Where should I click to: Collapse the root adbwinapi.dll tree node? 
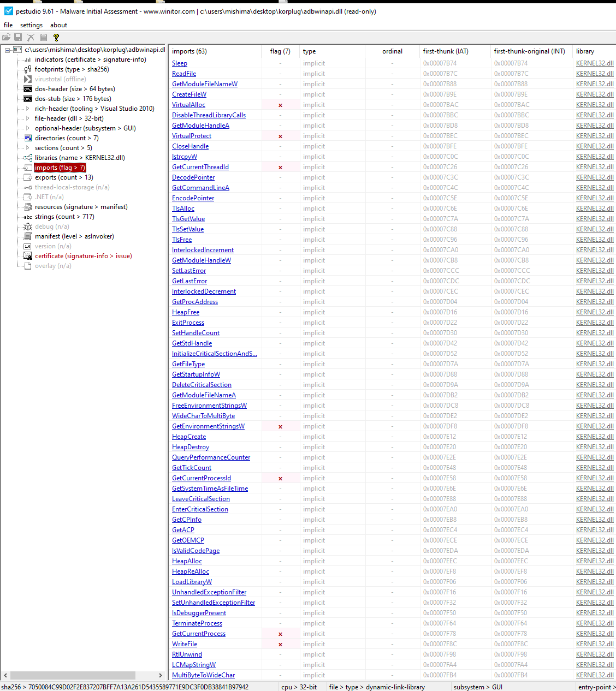click(7, 50)
